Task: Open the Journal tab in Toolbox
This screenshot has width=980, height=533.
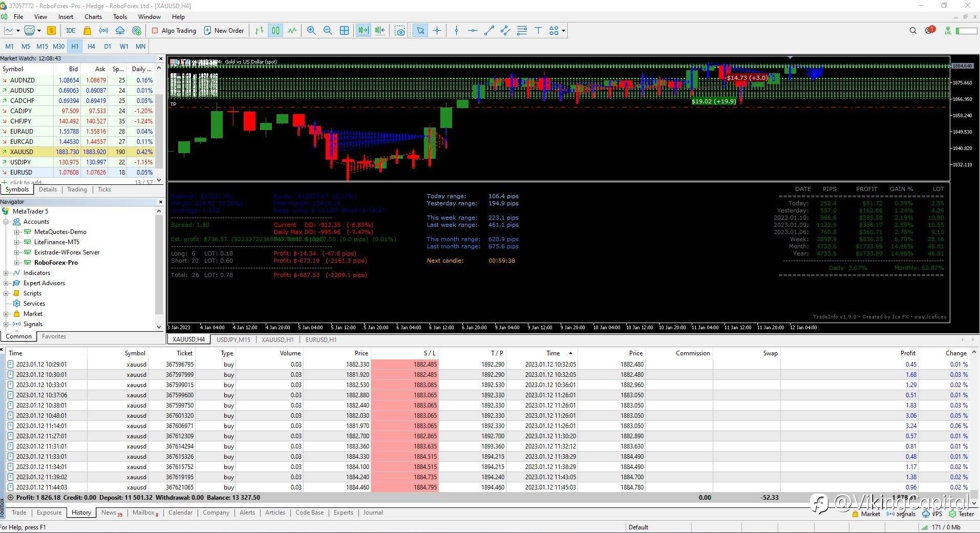Action: [x=373, y=513]
